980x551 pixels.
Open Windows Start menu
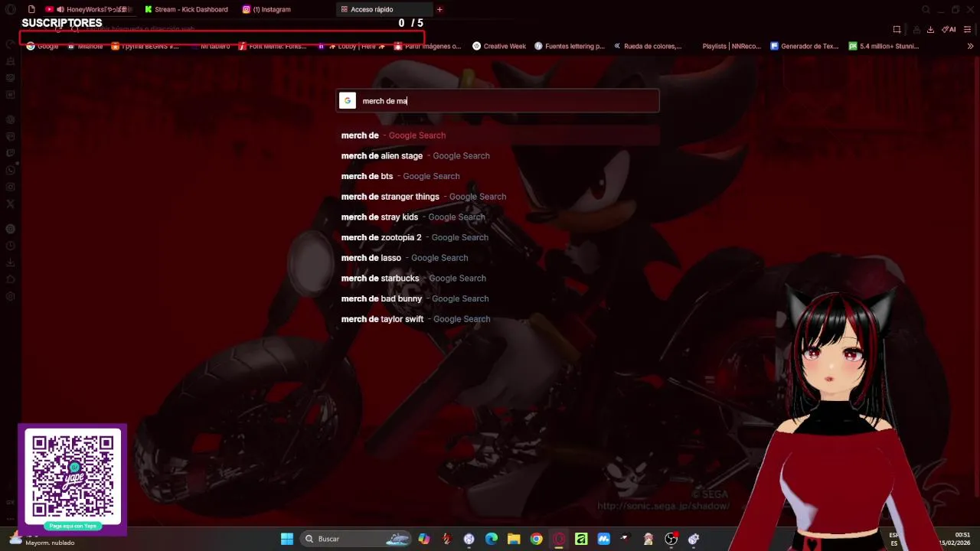pos(287,539)
